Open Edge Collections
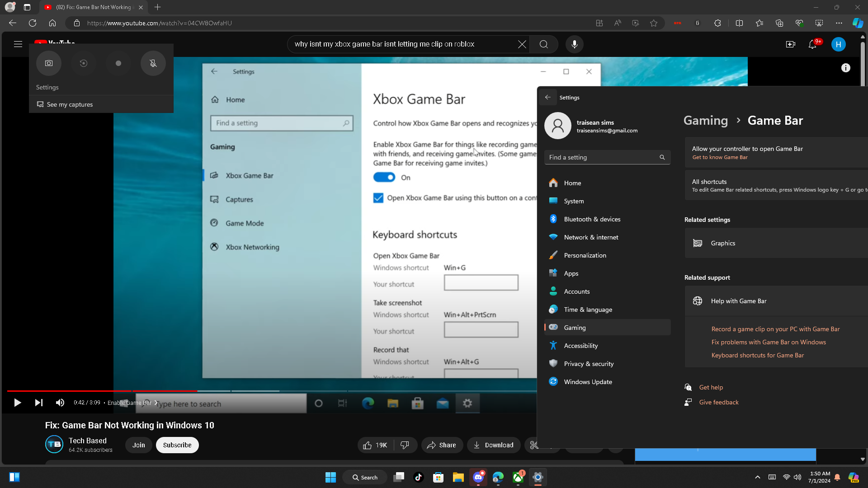The image size is (868, 488). 779,23
